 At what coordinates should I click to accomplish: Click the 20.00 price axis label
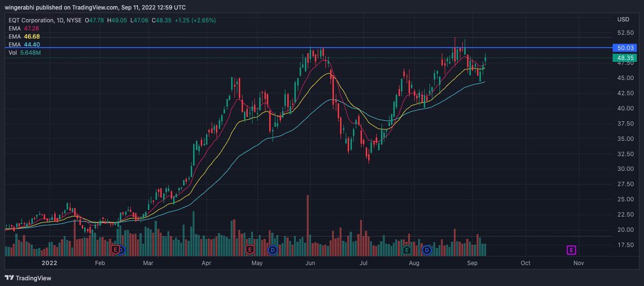click(625, 230)
